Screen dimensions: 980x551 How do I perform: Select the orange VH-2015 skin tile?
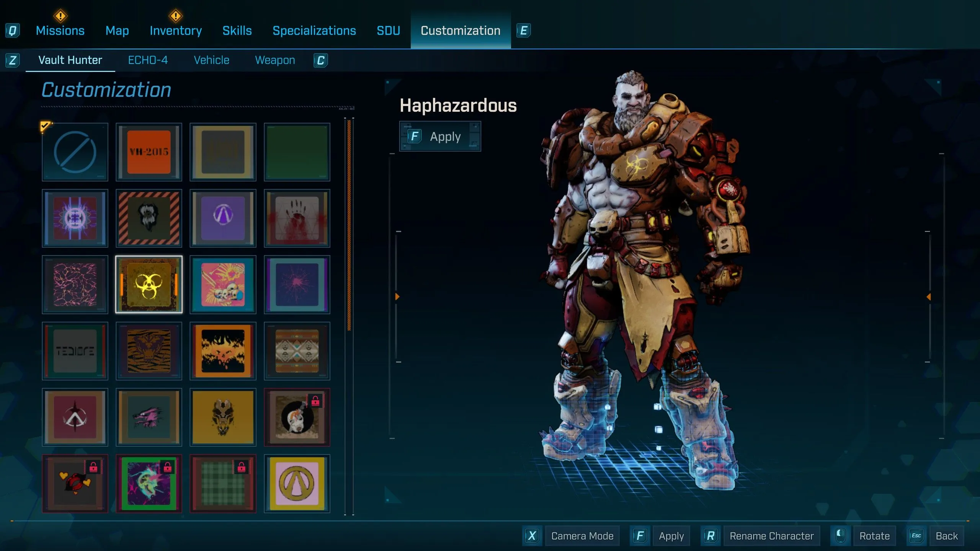tap(149, 152)
